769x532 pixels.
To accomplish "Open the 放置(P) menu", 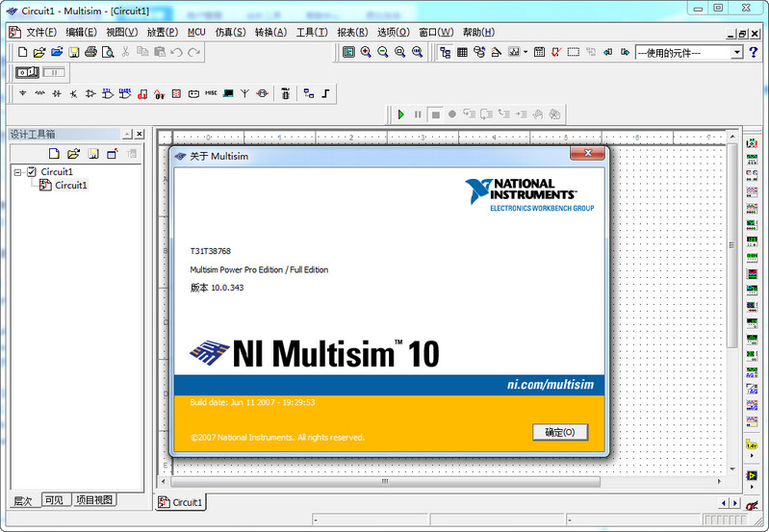I will point(163,33).
